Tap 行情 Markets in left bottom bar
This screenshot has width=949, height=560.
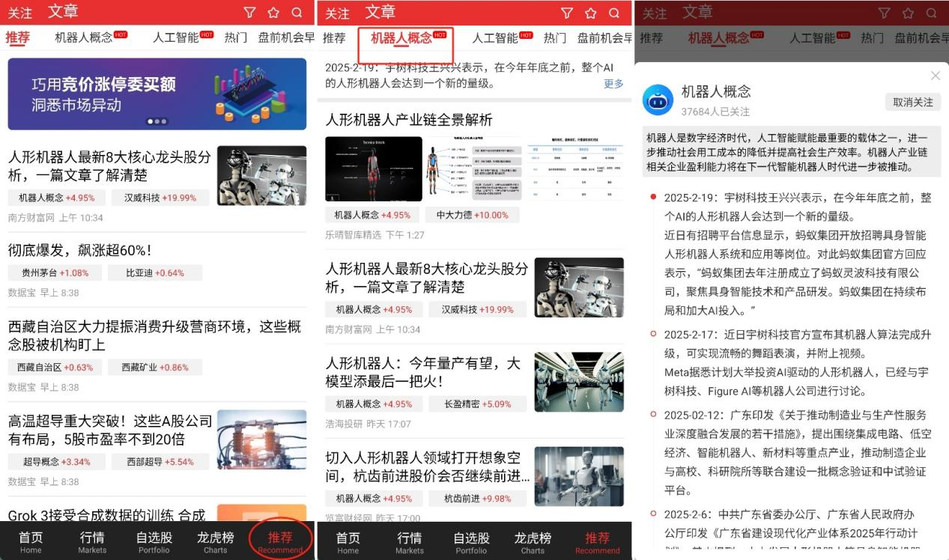(x=92, y=542)
